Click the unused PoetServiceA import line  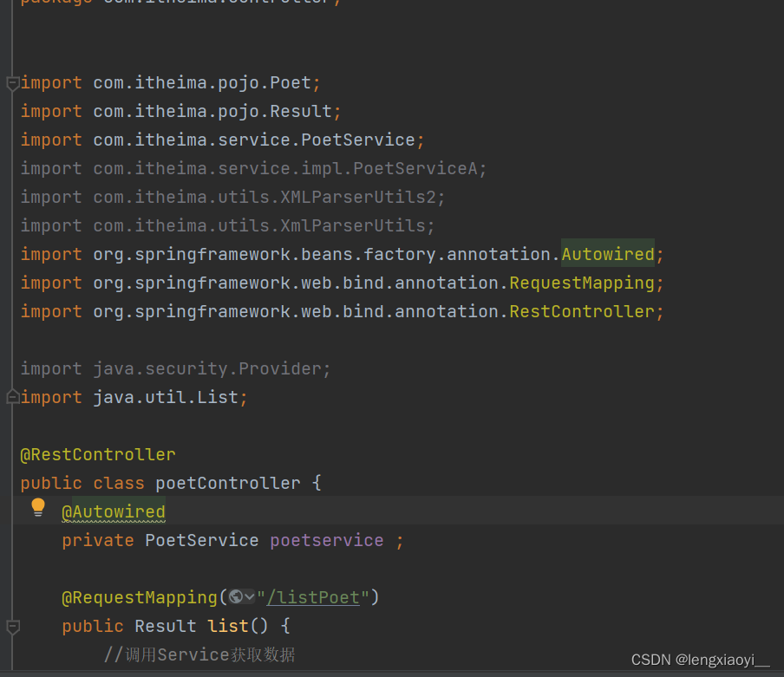tap(253, 169)
